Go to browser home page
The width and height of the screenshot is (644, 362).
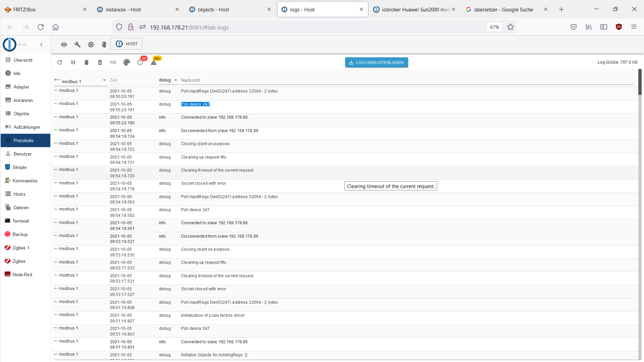[x=55, y=27]
